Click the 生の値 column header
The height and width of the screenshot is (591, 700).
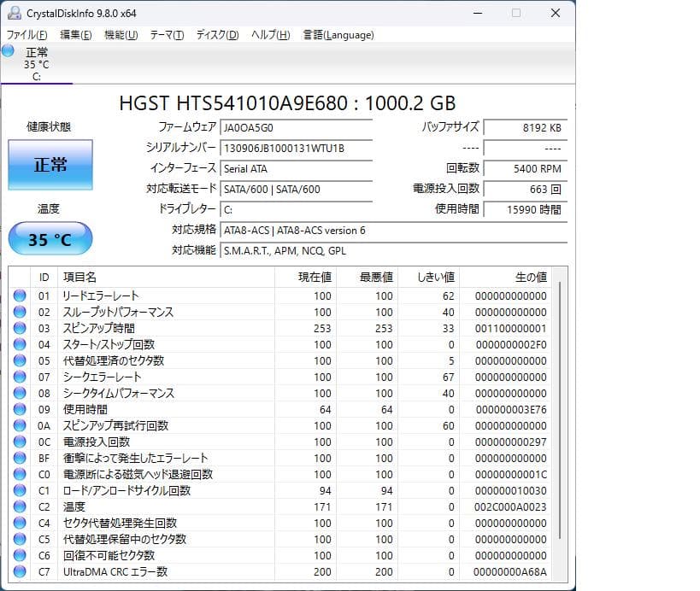(x=506, y=278)
